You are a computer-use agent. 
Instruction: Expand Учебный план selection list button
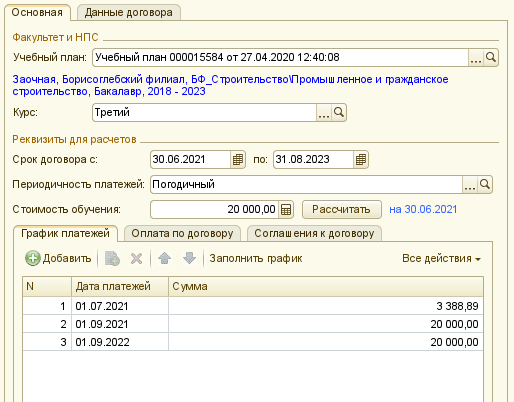(x=476, y=57)
